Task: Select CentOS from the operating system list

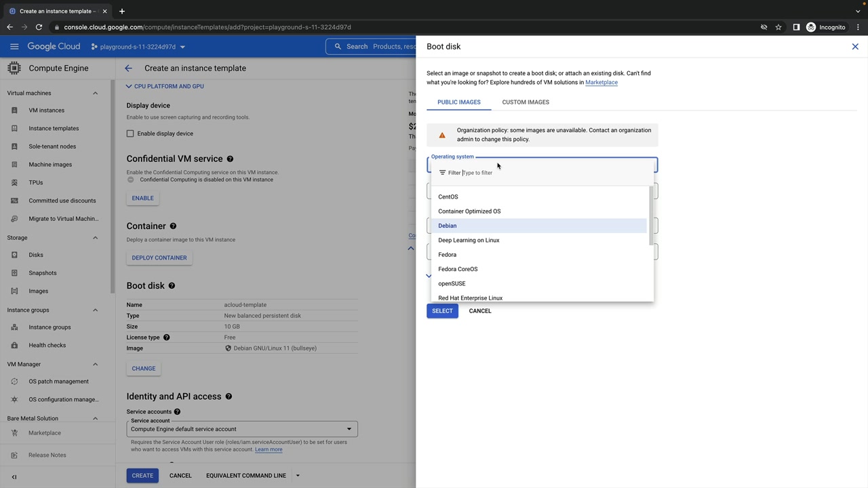Action: tap(539, 197)
